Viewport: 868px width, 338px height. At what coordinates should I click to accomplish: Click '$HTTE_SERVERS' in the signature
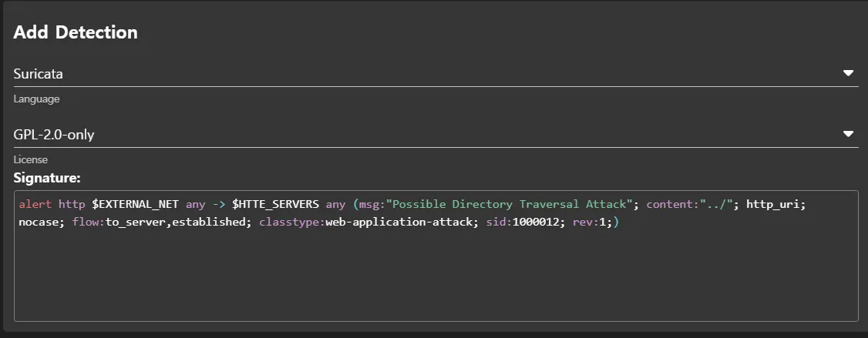[276, 204]
